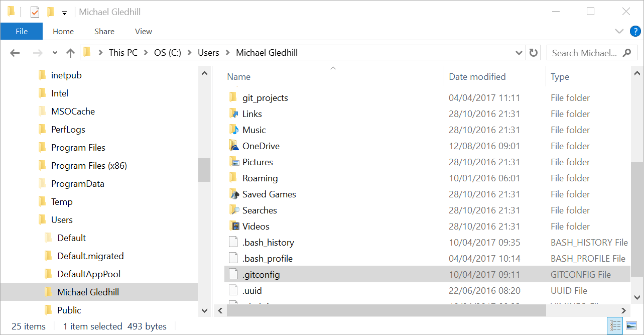This screenshot has width=644, height=335.
Task: Expand the address bar history dropdown
Action: pyautogui.click(x=519, y=52)
